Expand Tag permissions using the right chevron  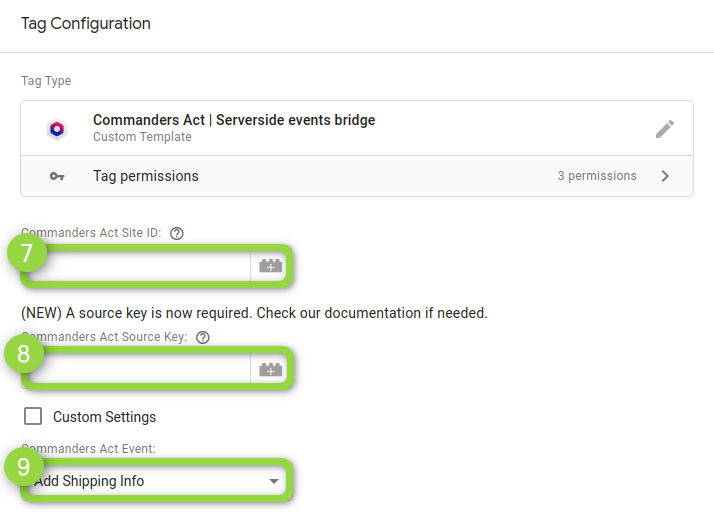click(666, 176)
